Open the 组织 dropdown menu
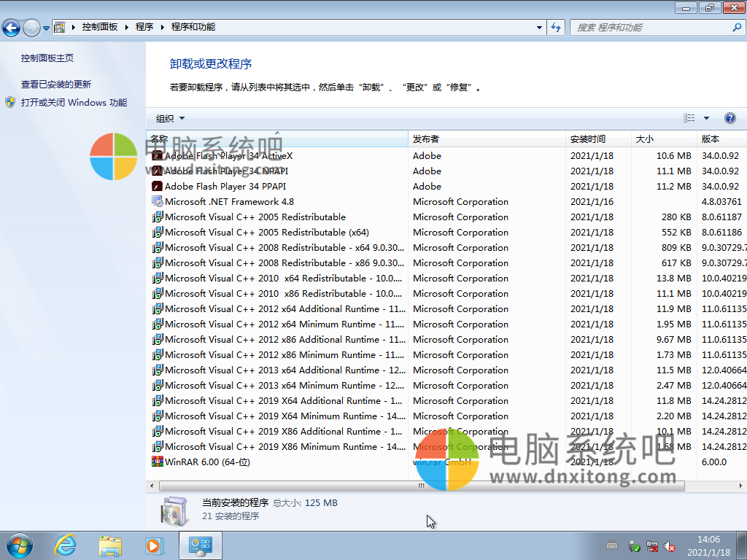 [170, 119]
